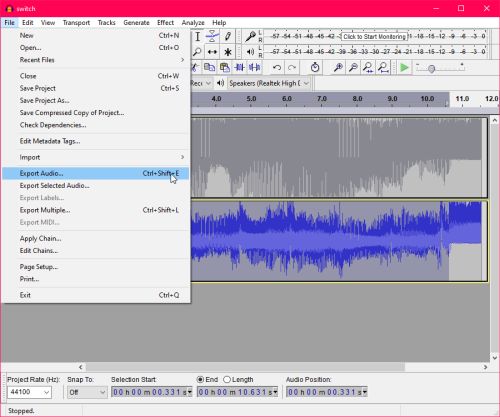This screenshot has width=500, height=417.
Task: Select the Selection (I-beam) tool
Action: 198,36
